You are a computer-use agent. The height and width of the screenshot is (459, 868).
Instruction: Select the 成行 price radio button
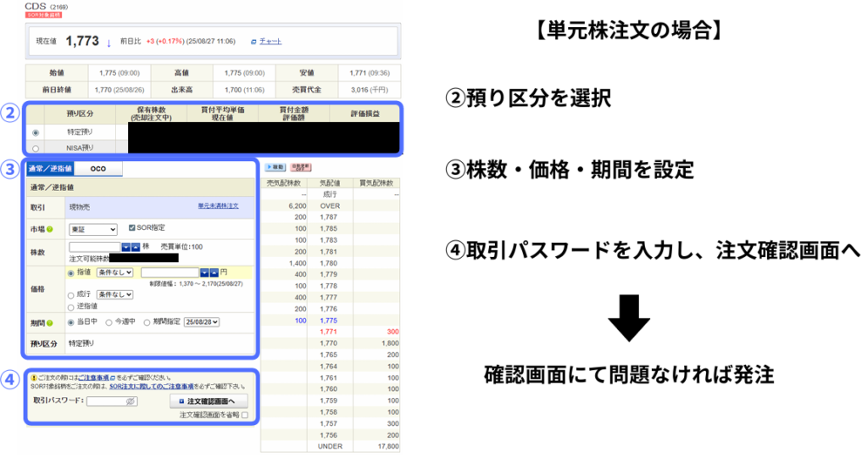click(71, 294)
